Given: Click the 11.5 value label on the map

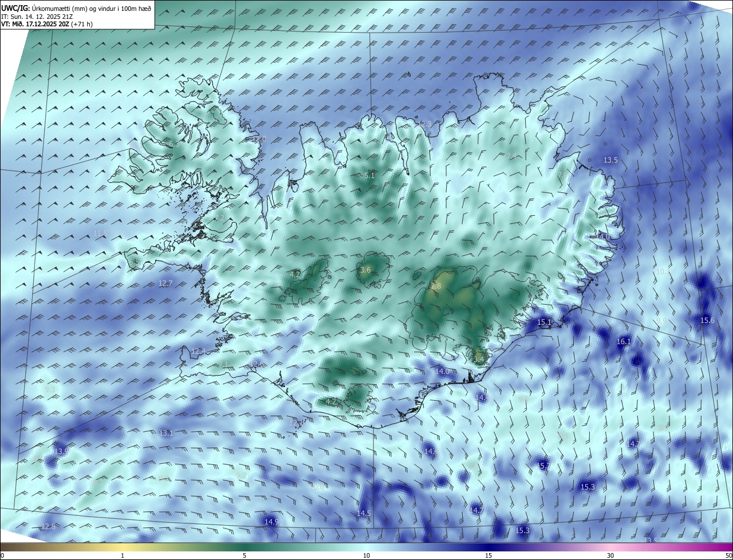Looking at the screenshot, I should (x=100, y=233).
